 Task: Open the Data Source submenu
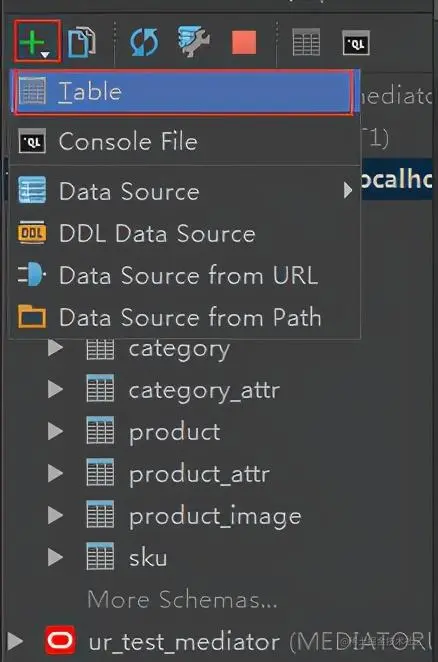(184, 191)
